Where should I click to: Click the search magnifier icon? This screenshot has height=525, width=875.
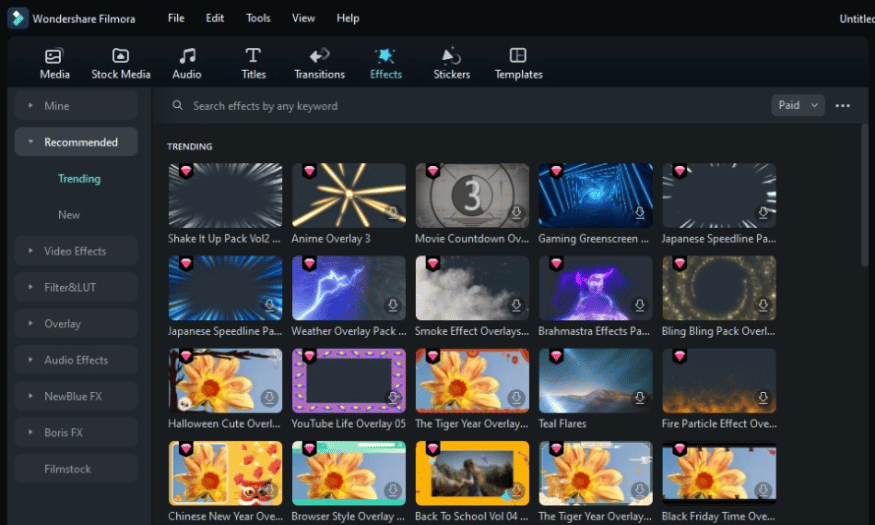[x=177, y=105]
